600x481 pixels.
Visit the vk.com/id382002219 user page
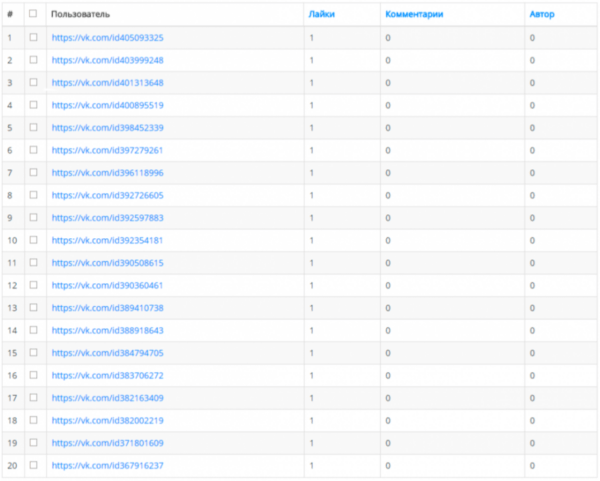point(108,421)
